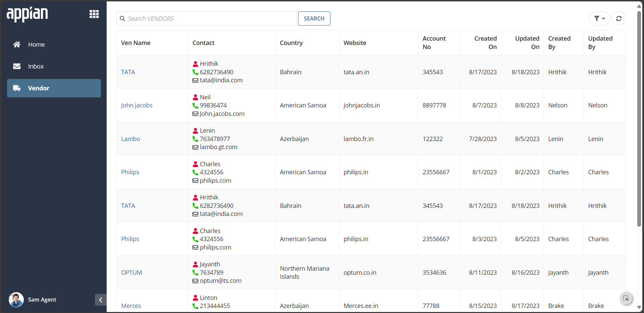Click the Vendor truck icon
Viewport: 644px width, 313px height.
[17, 88]
